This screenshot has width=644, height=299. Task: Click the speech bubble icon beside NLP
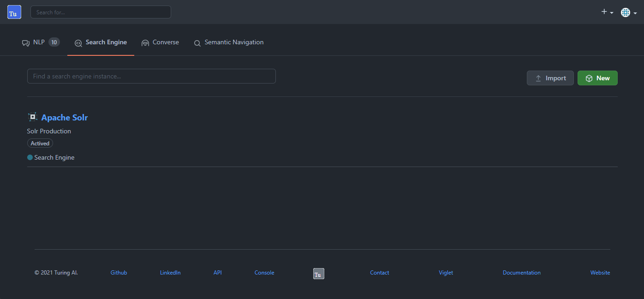click(x=25, y=42)
